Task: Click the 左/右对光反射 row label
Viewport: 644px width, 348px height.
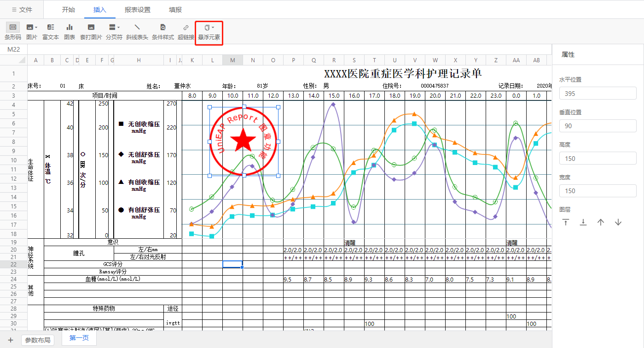Action: click(148, 257)
